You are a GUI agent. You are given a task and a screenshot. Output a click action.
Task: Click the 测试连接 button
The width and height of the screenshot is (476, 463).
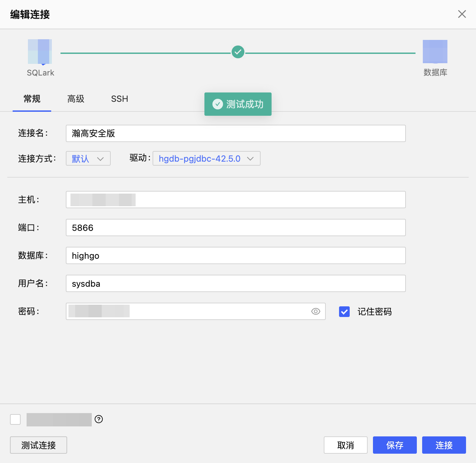38,445
